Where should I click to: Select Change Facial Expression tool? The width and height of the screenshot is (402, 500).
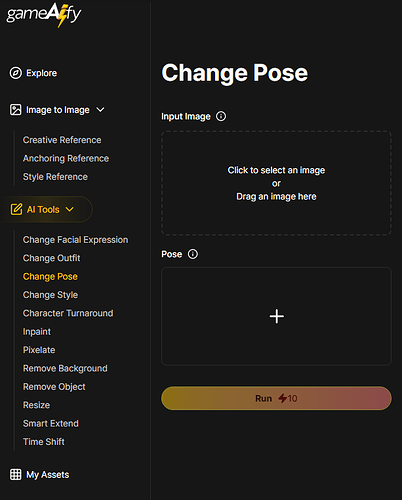(x=75, y=240)
